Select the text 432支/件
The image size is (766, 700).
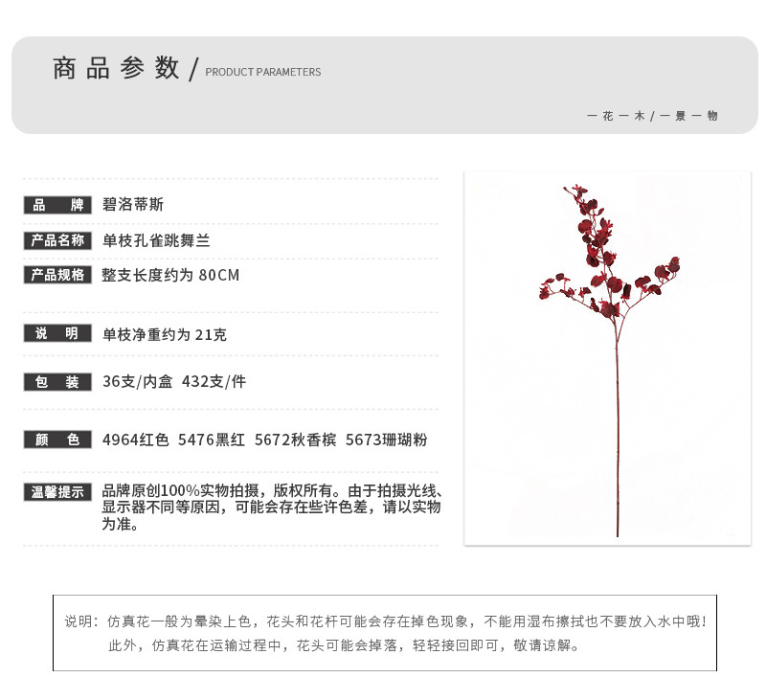214,381
